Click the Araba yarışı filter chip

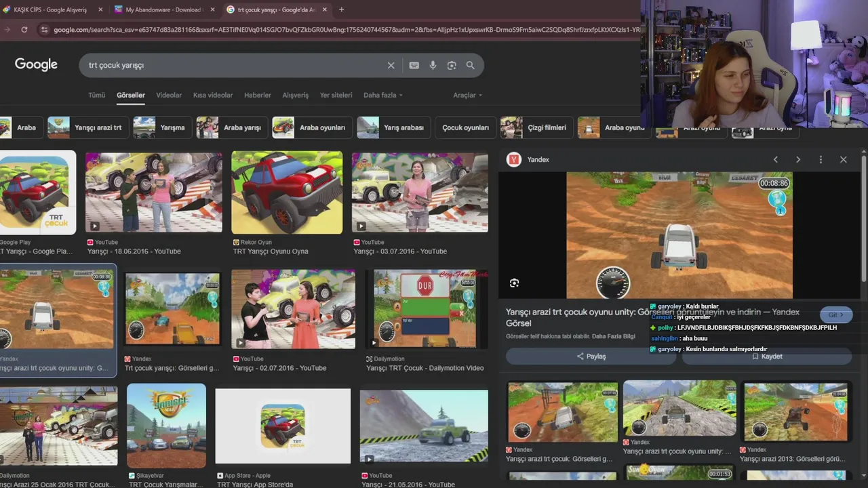(x=232, y=127)
